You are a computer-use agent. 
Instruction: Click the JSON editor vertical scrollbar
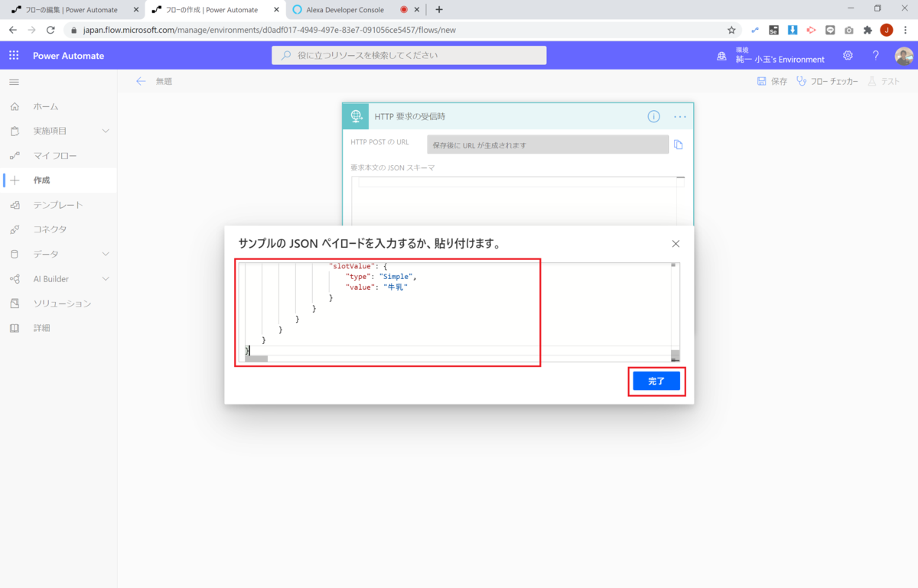coord(675,311)
